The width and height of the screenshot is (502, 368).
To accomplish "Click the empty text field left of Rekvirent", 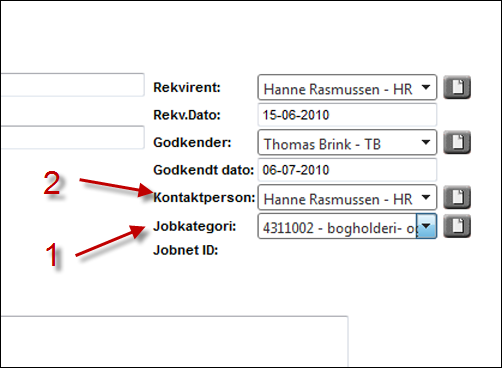I will pos(72,85).
